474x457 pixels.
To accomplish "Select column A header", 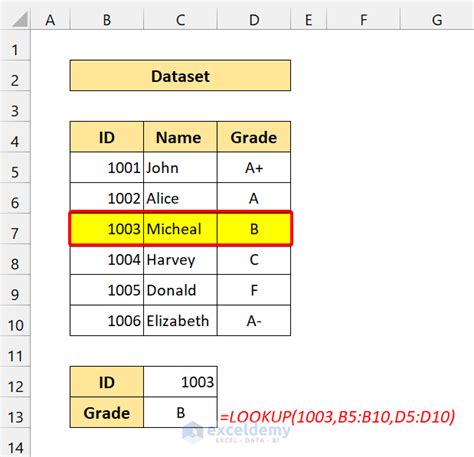I will (50, 20).
